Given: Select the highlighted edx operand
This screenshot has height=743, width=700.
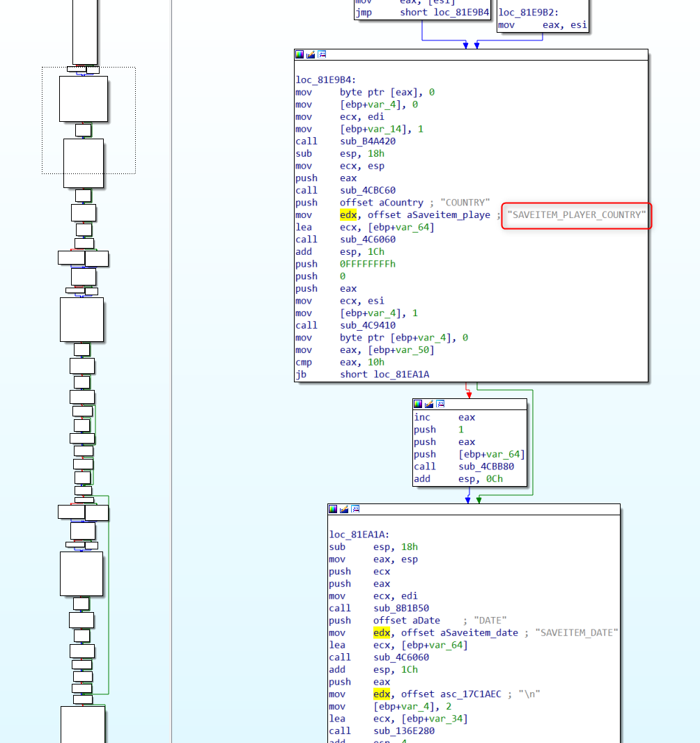Looking at the screenshot, I should tap(348, 214).
